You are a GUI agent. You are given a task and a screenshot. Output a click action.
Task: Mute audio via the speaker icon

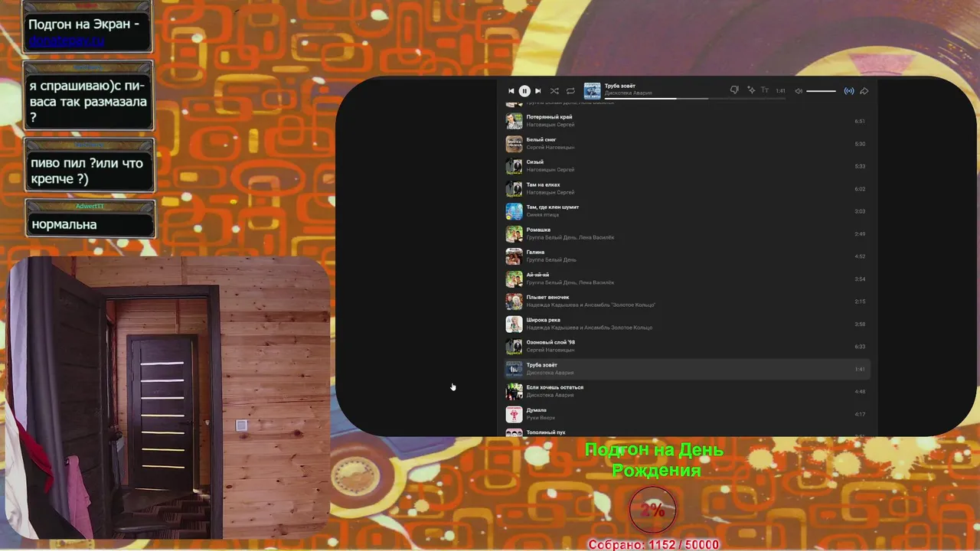coord(799,91)
